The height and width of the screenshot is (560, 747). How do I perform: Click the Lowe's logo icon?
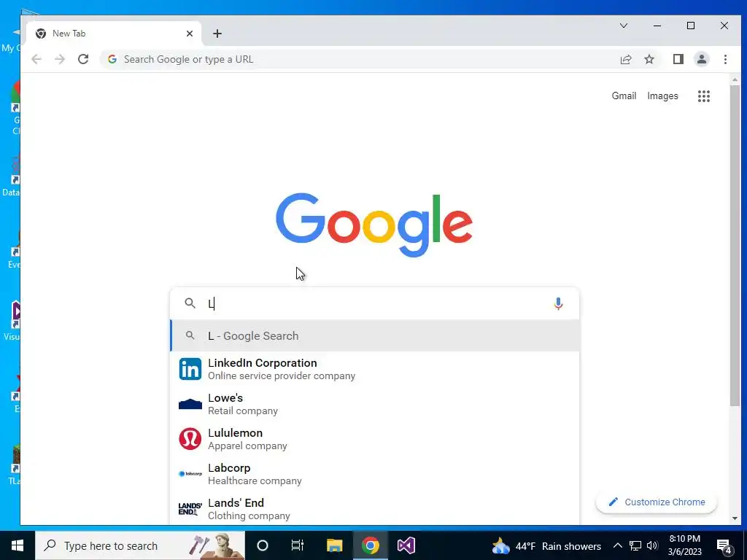(190, 404)
